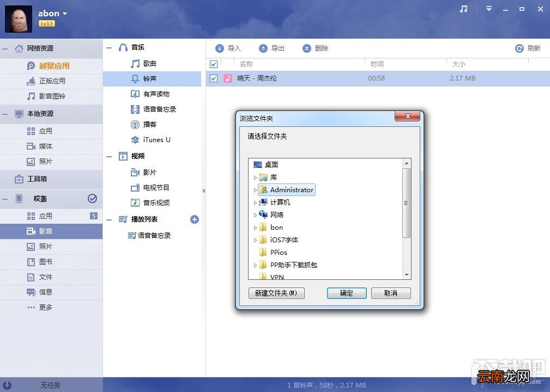Uncheck the 晴天 - 周杰伦 ringtone checkbox

(214, 78)
